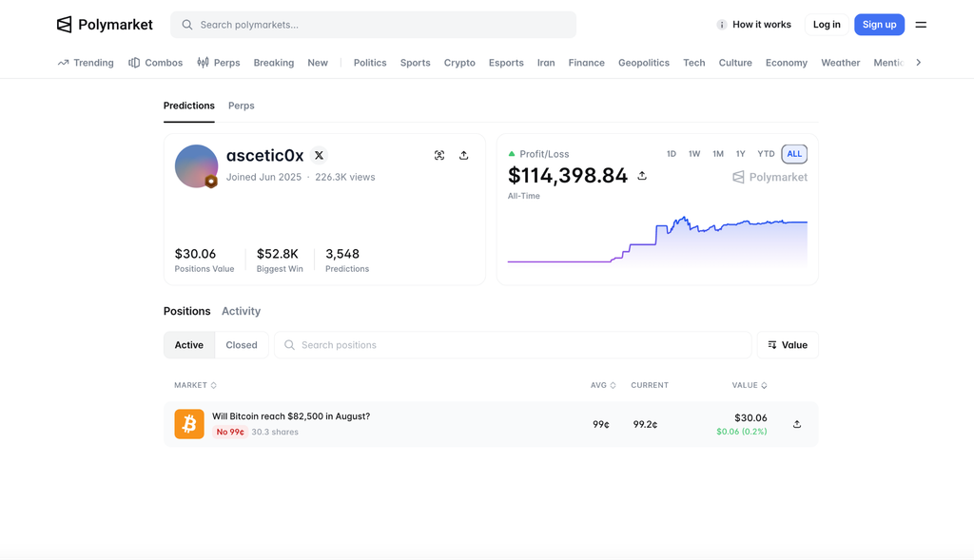Go to Economy category
The height and width of the screenshot is (560, 974).
pos(787,63)
